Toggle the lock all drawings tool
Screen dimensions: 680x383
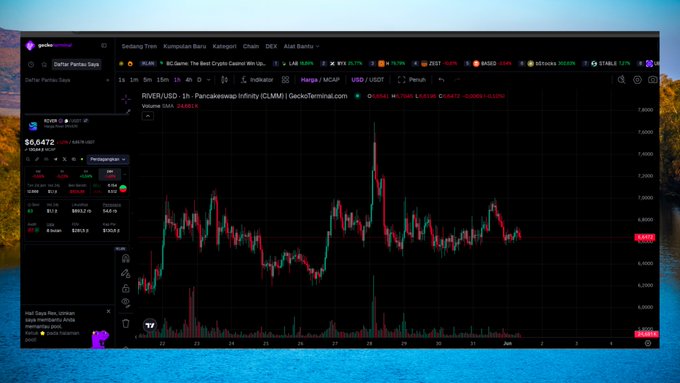coord(126,288)
